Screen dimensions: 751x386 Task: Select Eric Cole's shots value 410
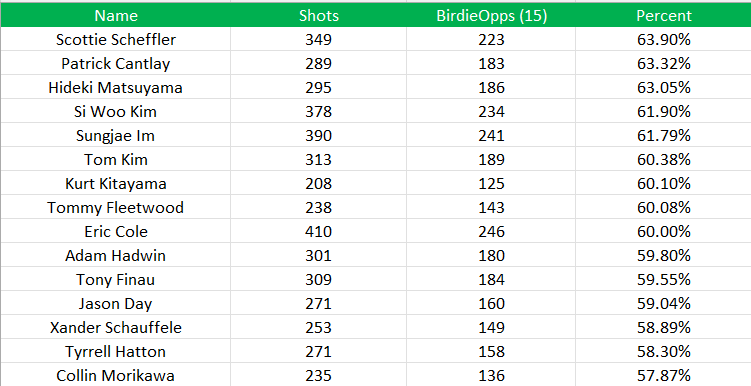pos(319,231)
